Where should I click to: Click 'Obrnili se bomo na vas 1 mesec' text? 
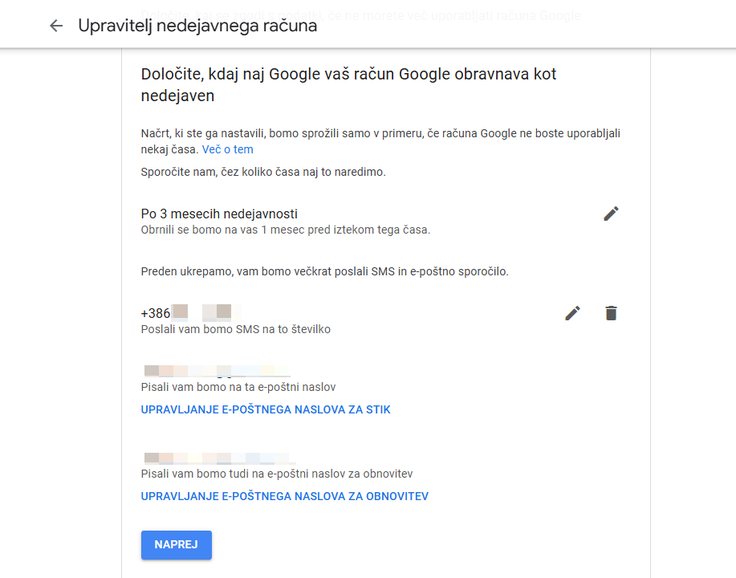click(x=285, y=230)
